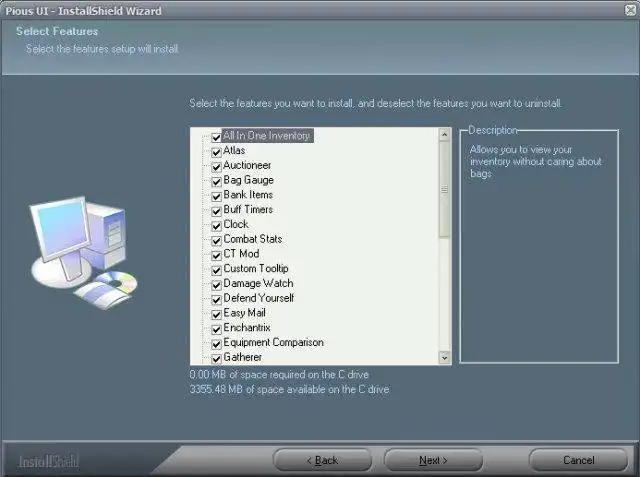Select the Damage Watch feature name
This screenshot has width=640, height=477.
258,283
